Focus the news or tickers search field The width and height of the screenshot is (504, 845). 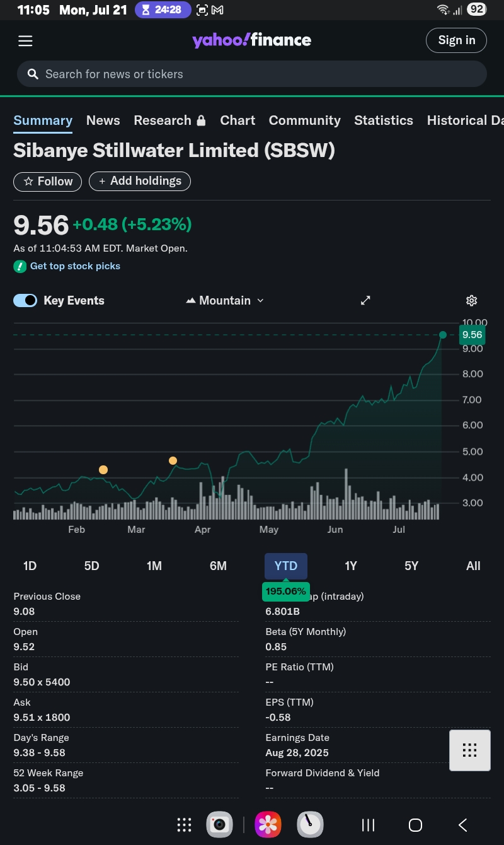point(252,74)
